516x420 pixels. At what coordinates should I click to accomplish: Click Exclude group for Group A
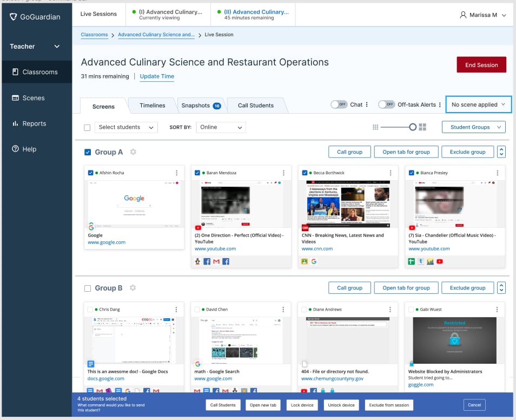coord(468,152)
